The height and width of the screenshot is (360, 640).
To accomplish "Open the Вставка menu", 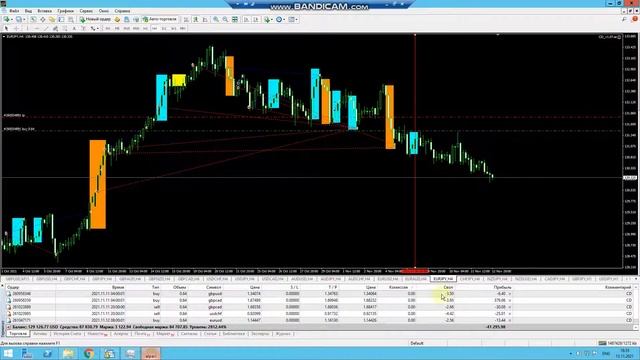I will pyautogui.click(x=44, y=11).
